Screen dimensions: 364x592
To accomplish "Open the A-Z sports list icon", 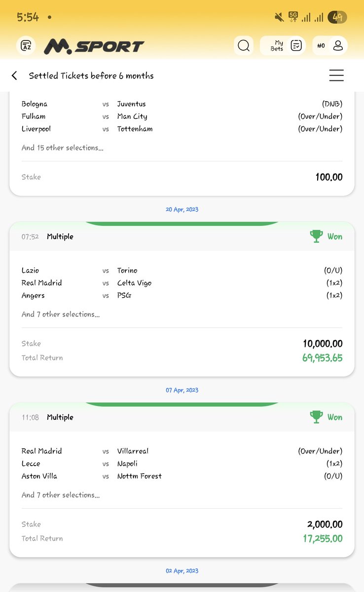I will click(x=26, y=46).
